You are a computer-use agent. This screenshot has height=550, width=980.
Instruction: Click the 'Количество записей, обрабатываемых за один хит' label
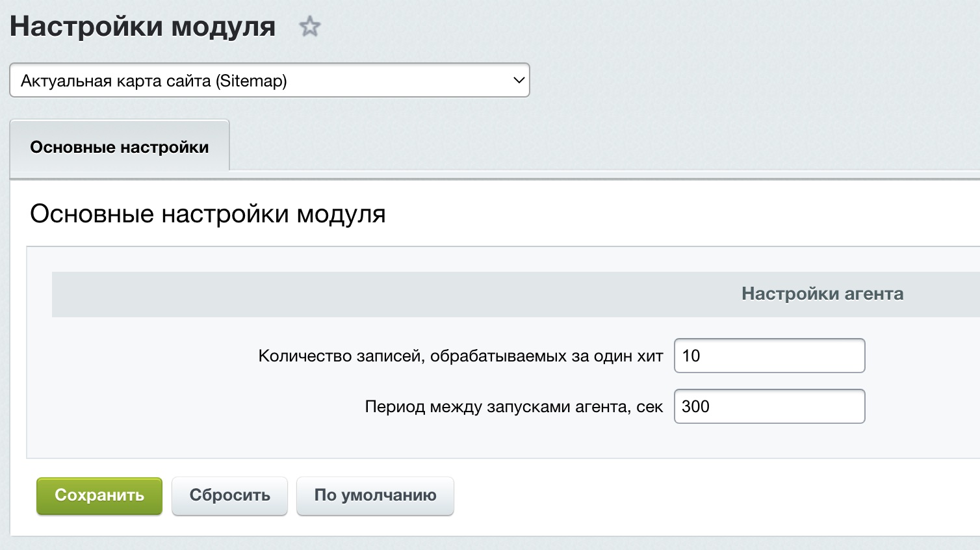coord(461,356)
